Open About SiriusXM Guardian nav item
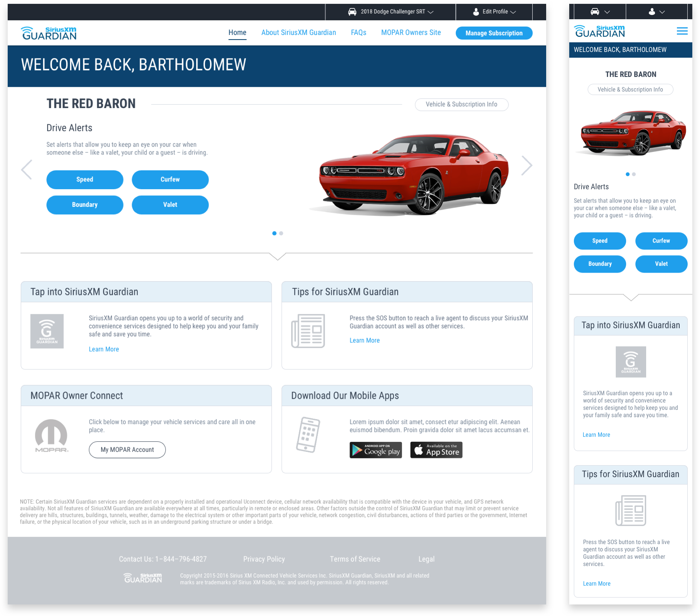This screenshot has height=616, width=700. pos(298,33)
